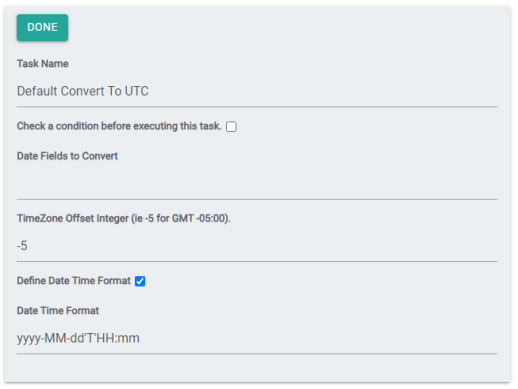
Task: Click the green DONE button
Action: [42, 27]
